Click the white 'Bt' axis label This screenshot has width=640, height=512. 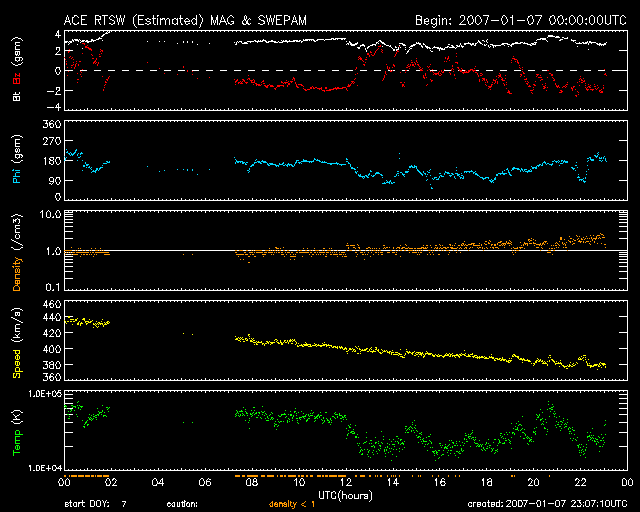[x=17, y=96]
